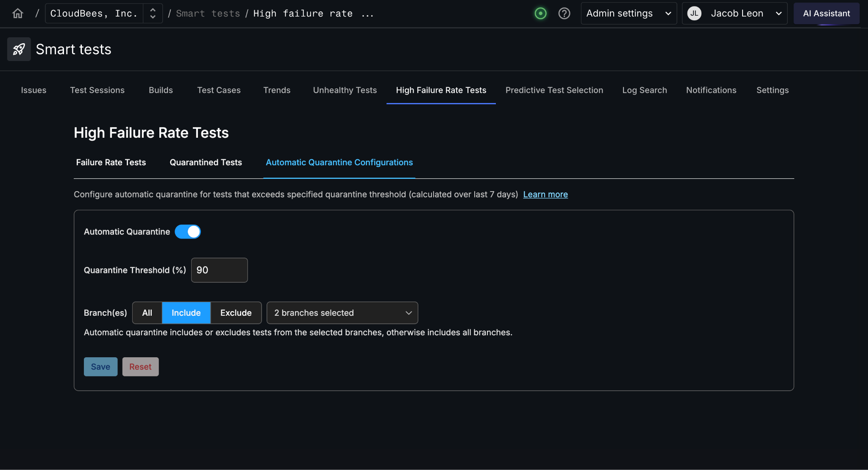Select All branches option
Viewport: 868px width, 470px height.
[147, 313]
